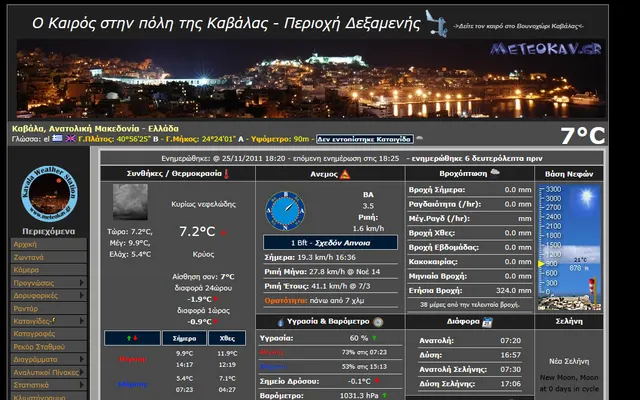Image resolution: width=640 pixels, height=400 pixels.
Task: Click the red trend arrow beside 7.2°C
Action: 223,233
